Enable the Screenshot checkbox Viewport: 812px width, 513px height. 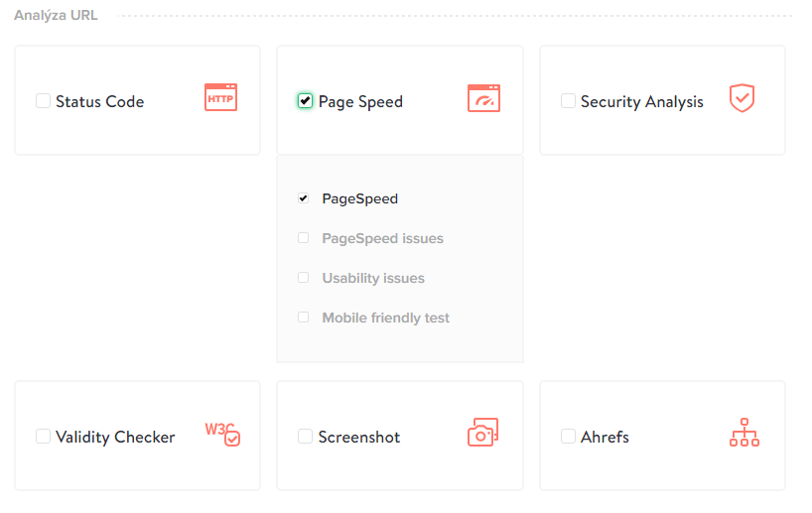pos(305,436)
